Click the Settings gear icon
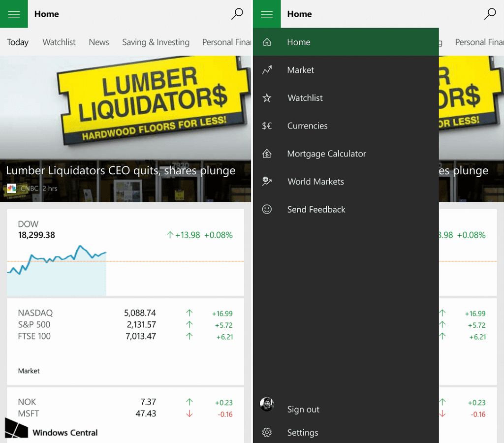504x443 pixels. coord(267,432)
